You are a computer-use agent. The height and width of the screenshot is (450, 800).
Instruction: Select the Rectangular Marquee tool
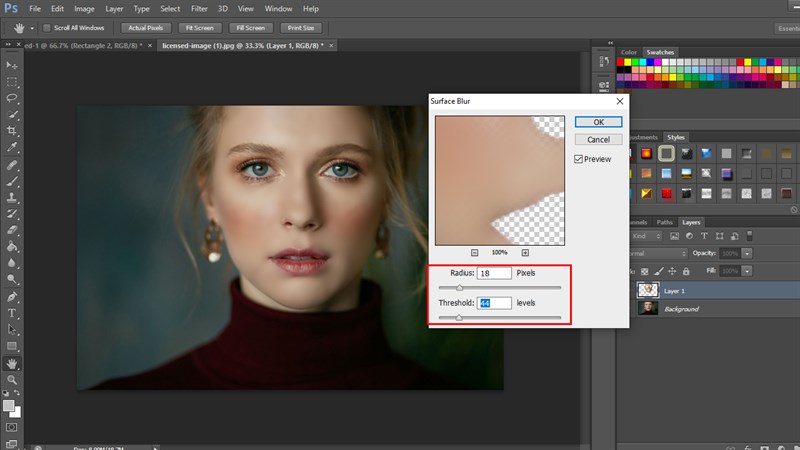pos(12,82)
